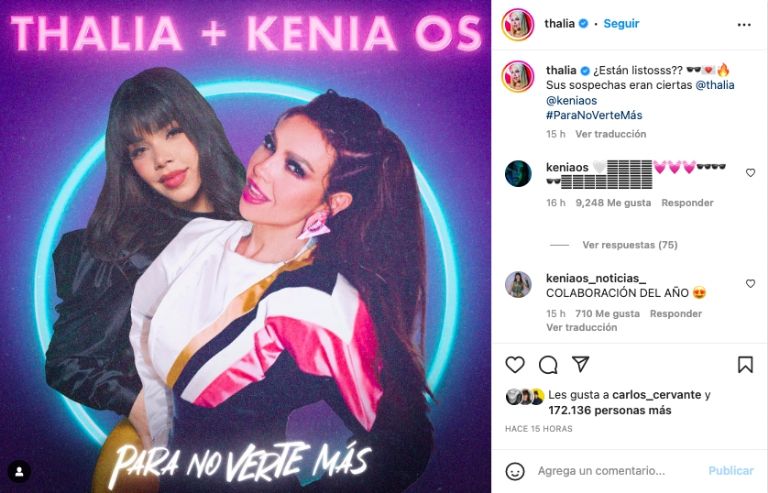Save the post with the bookmark icon
768x493 pixels.
click(x=745, y=364)
